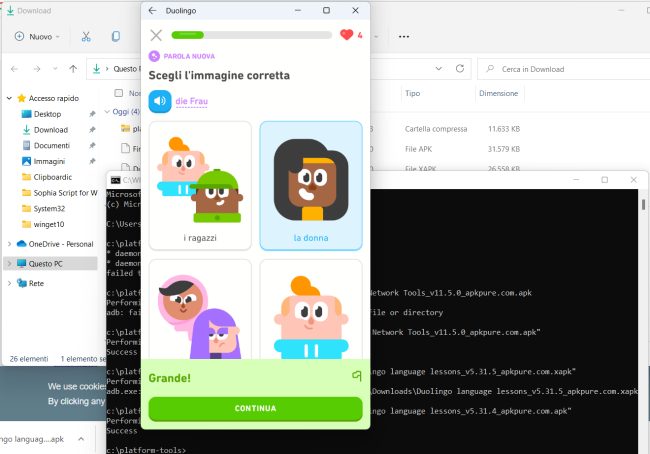Screen dimensions: 650x454
Task: Open the three-dots more options menu
Action: (404, 36)
